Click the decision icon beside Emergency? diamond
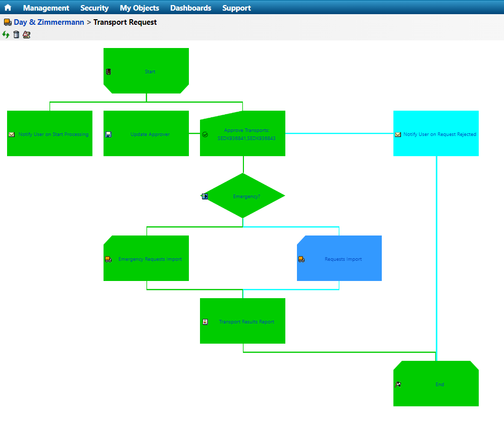The height and width of the screenshot is (424, 504). 205,196
